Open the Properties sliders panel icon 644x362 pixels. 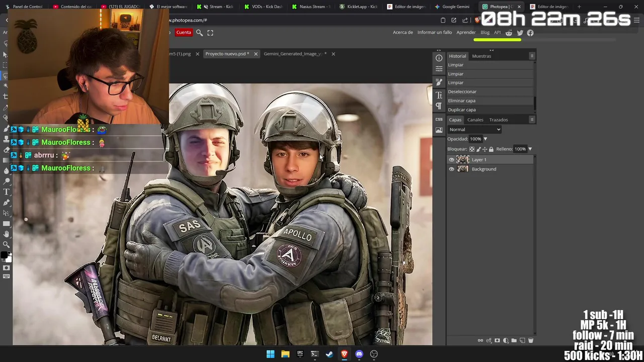point(439,69)
